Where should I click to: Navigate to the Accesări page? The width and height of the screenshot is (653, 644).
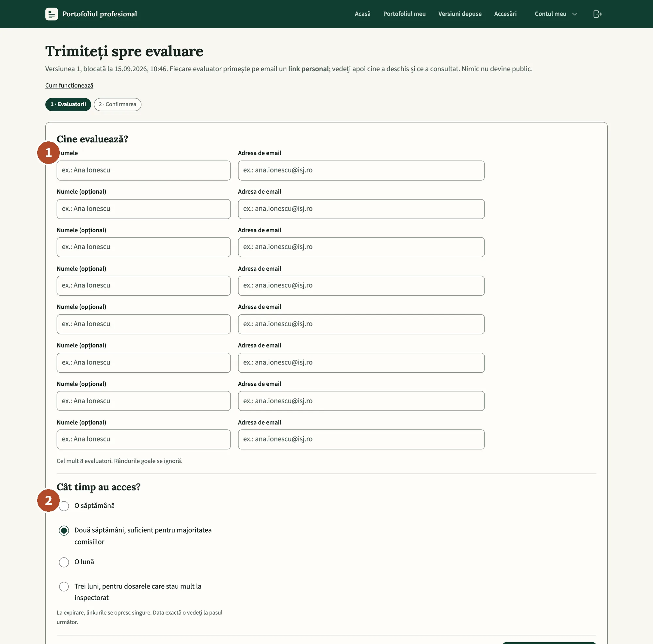pos(505,14)
